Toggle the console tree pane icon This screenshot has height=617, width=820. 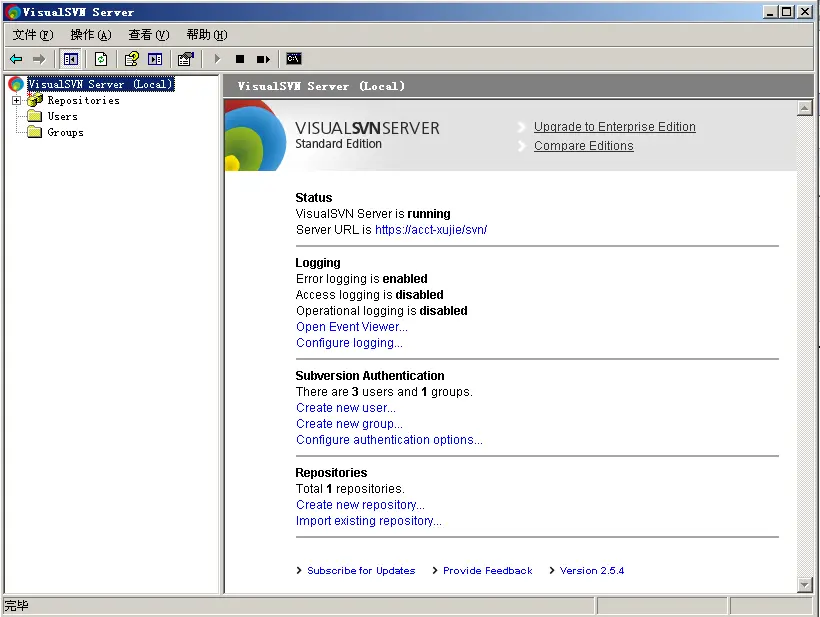click(71, 59)
